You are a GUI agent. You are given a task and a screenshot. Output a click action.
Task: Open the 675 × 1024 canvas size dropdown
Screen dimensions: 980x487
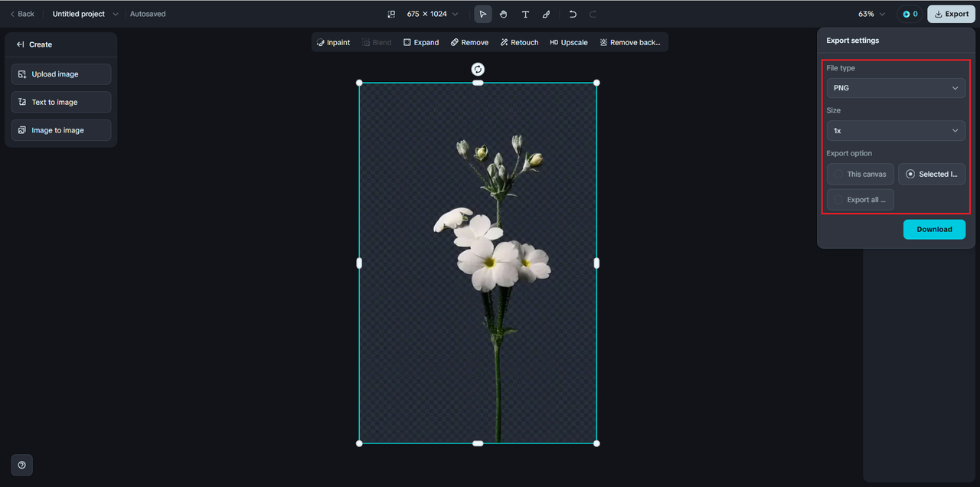tap(433, 14)
